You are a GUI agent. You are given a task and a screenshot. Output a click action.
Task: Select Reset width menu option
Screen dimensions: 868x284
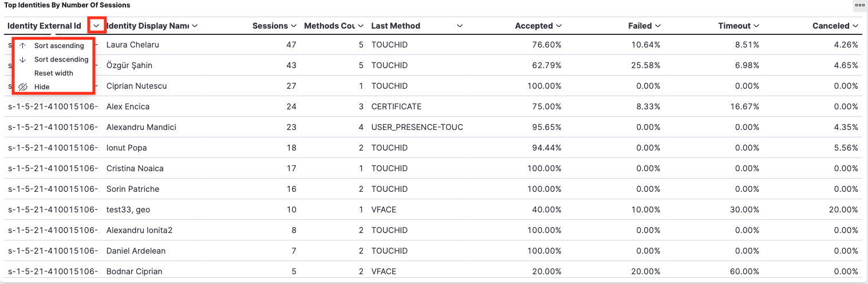53,73
